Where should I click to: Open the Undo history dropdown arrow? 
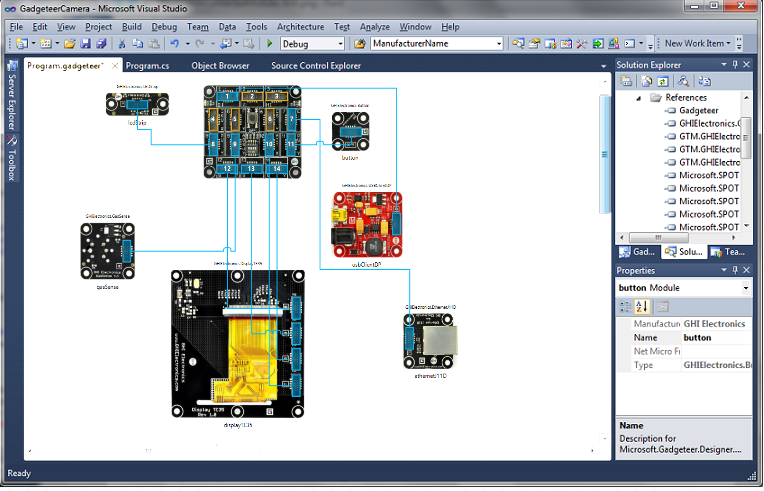tap(187, 44)
